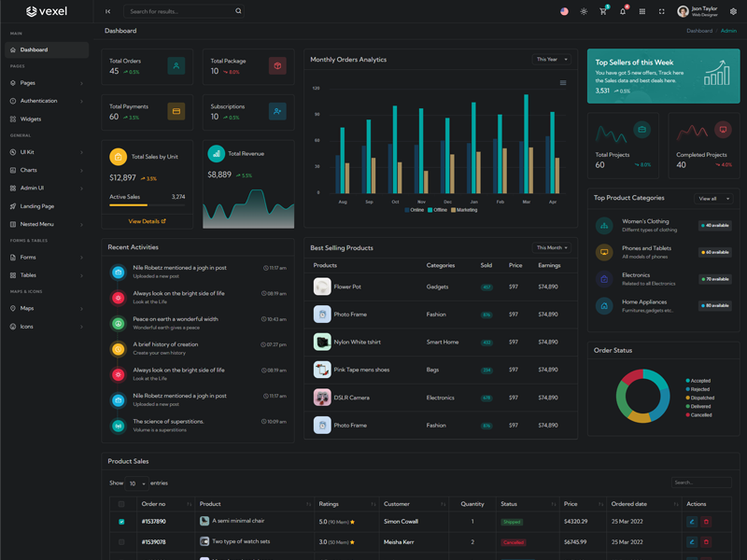Select Landing Page in the sidebar
The image size is (747, 560).
[36, 206]
